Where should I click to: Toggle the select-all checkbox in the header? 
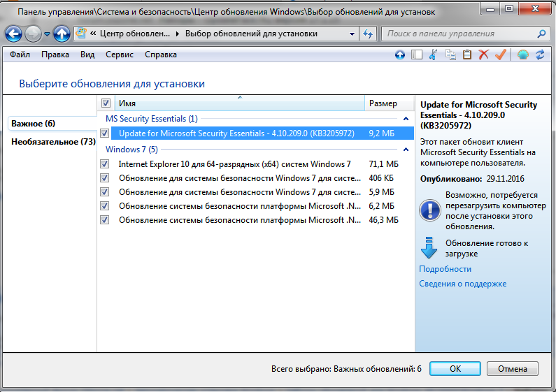pos(106,103)
